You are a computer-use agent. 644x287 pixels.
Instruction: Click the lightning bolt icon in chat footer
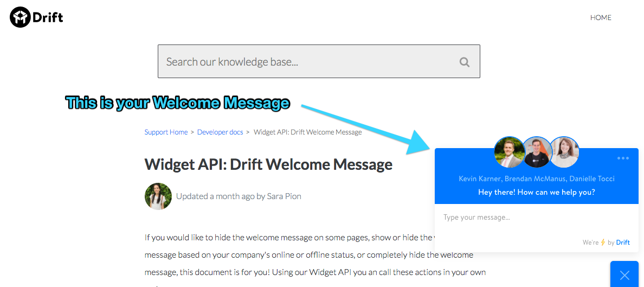pos(603,242)
